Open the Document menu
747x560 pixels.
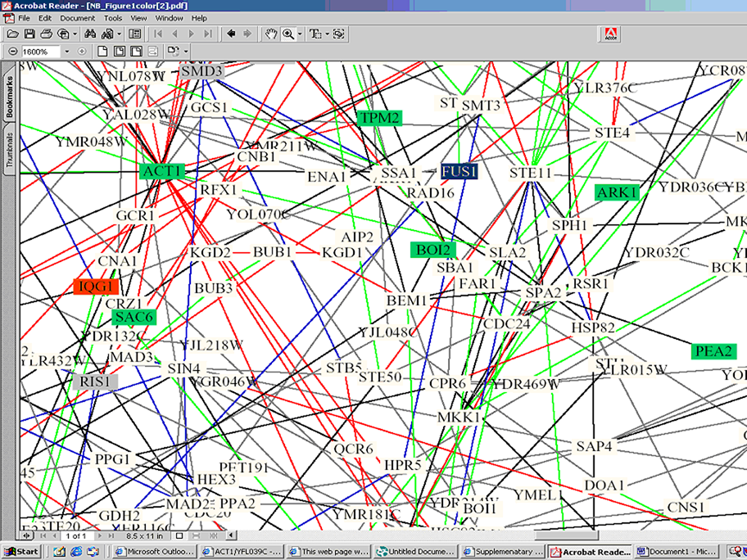click(77, 17)
